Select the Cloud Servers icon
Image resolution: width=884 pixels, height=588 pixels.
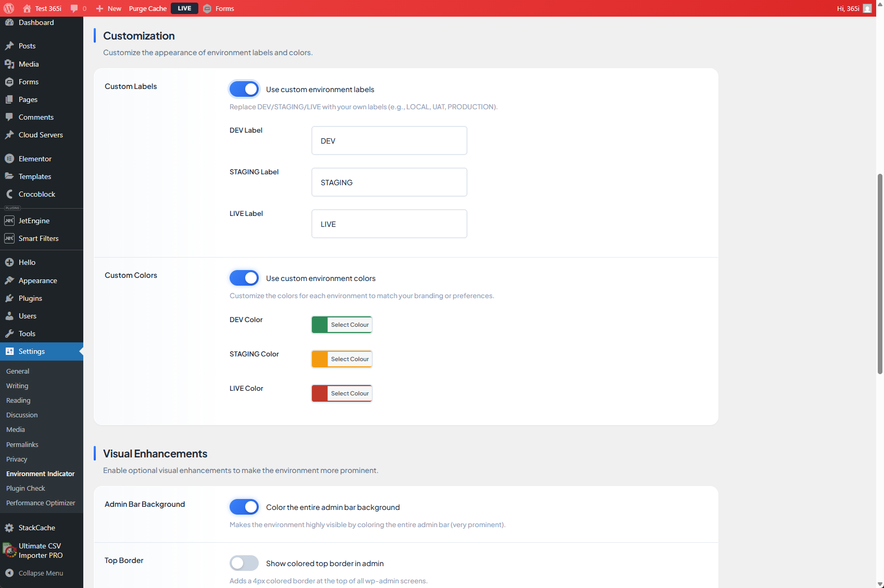point(9,135)
